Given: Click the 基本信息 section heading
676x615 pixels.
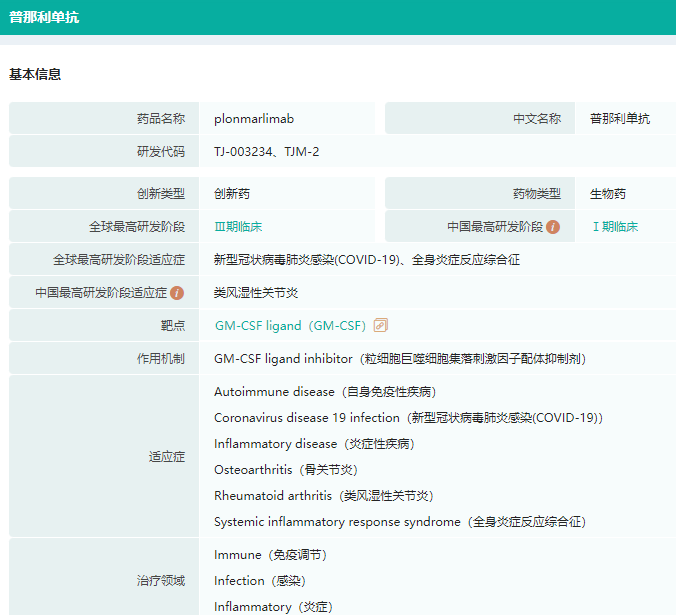Looking at the screenshot, I should point(35,75).
